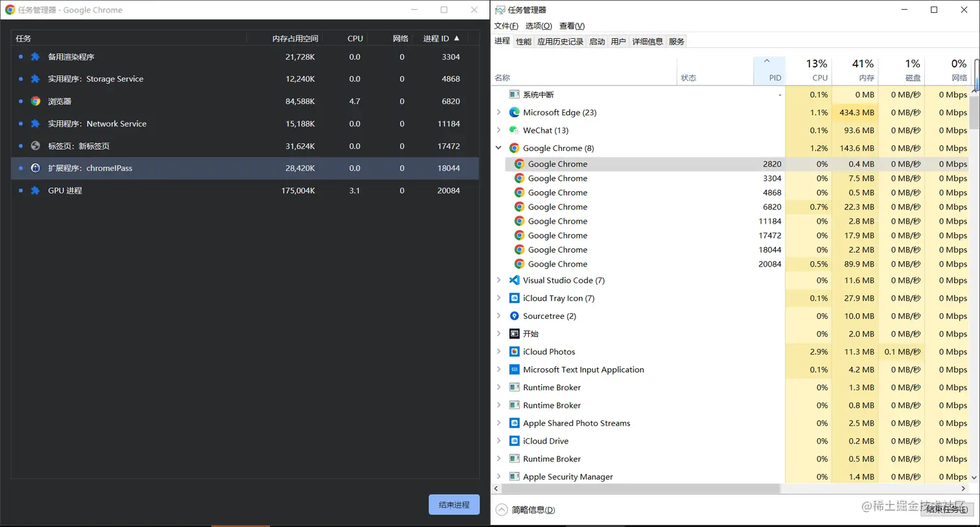980x527 pixels.
Task: Switch to the 启动 tab
Action: [597, 41]
